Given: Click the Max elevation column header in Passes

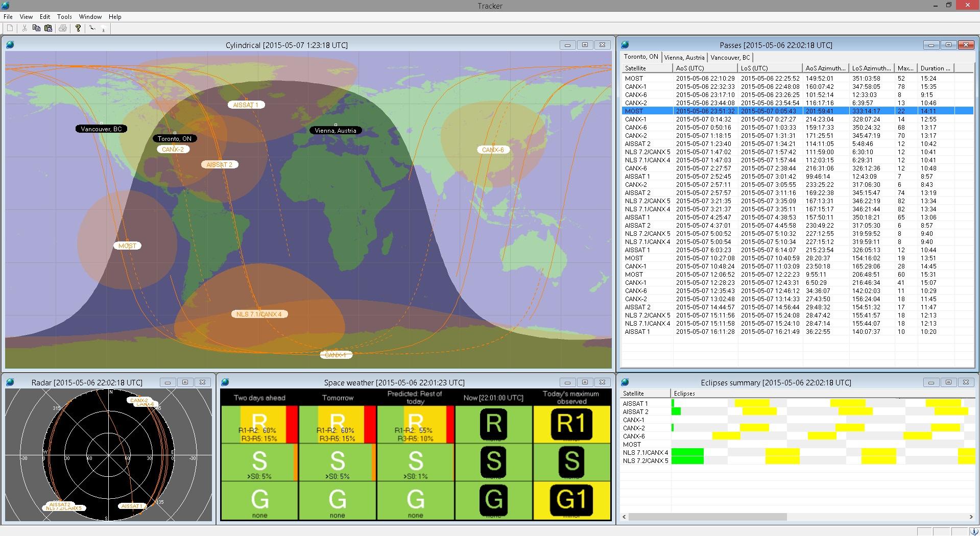Looking at the screenshot, I should pyautogui.click(x=906, y=68).
